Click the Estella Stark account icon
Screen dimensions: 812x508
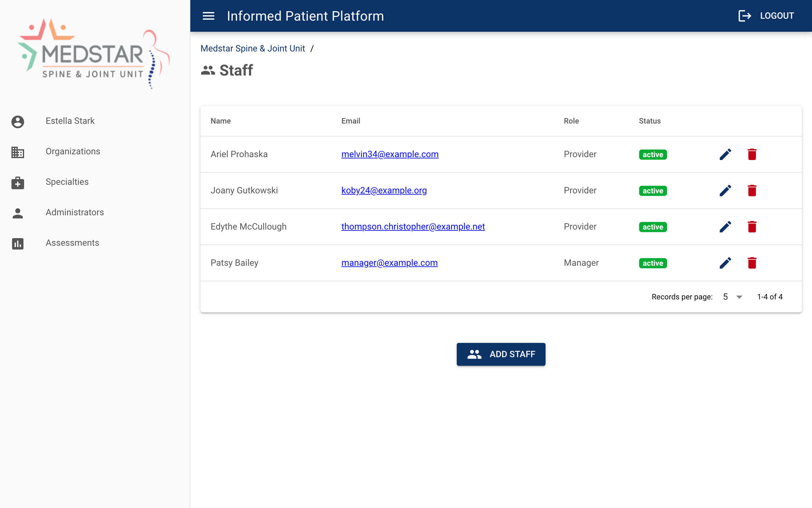point(18,122)
